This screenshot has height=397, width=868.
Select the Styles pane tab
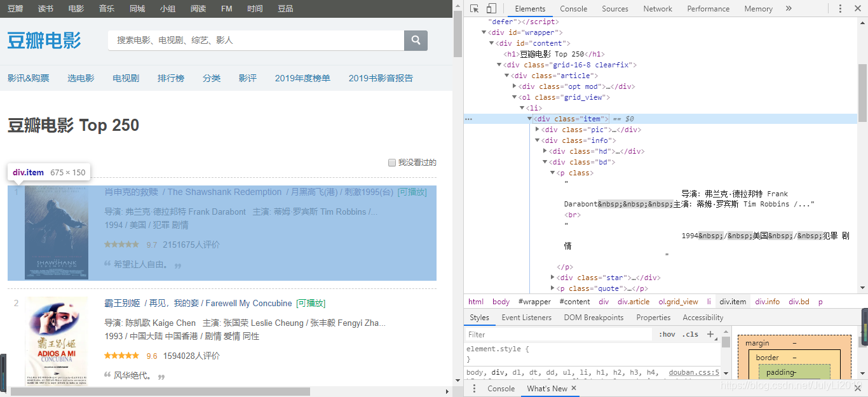480,318
